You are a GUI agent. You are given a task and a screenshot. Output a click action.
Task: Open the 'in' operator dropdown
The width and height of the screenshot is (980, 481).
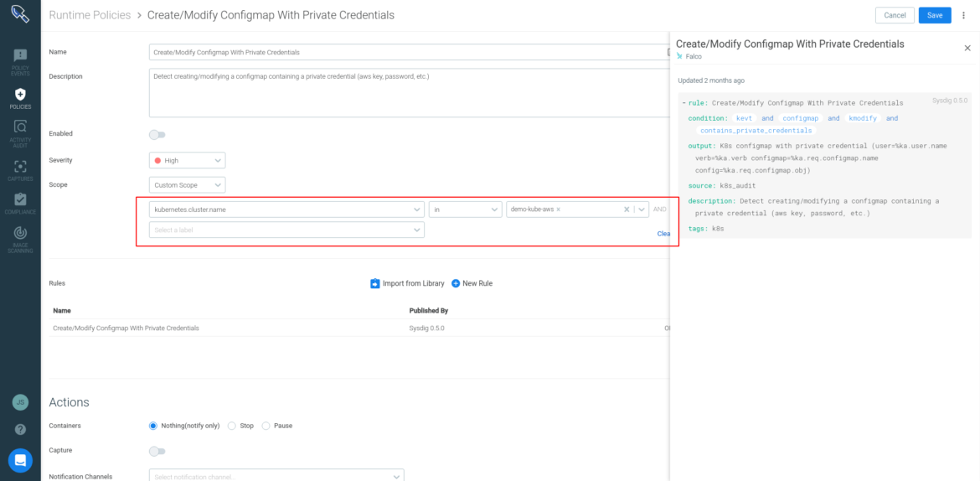point(465,209)
